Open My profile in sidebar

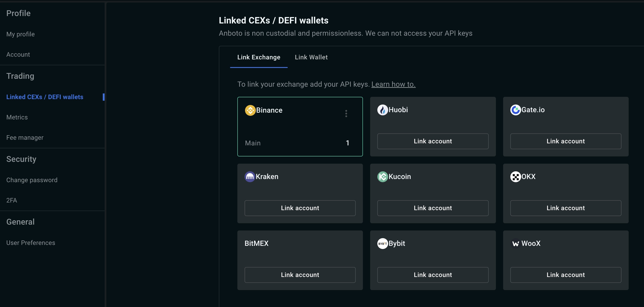(21, 34)
